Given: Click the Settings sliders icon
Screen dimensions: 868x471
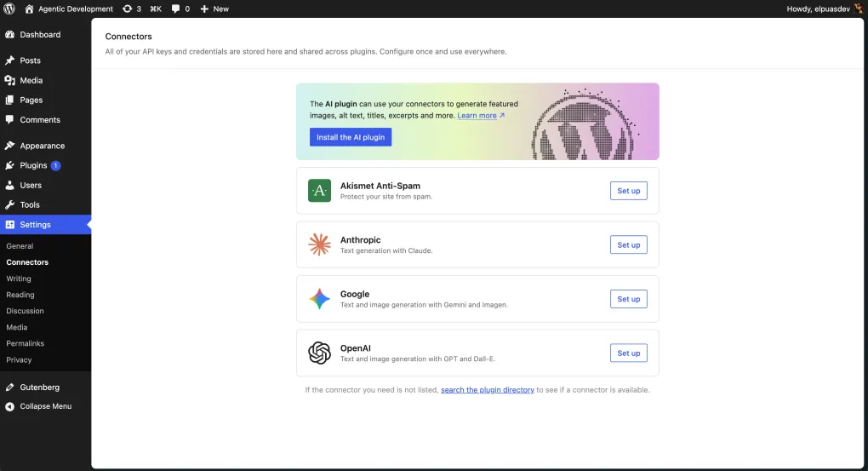Looking at the screenshot, I should click(x=10, y=224).
